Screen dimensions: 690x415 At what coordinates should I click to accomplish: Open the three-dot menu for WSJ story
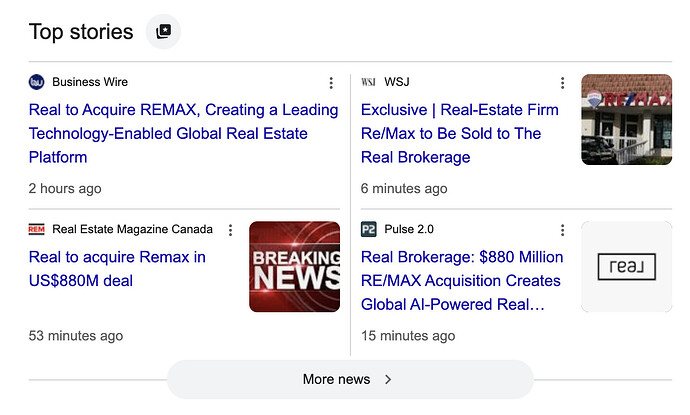coord(562,83)
